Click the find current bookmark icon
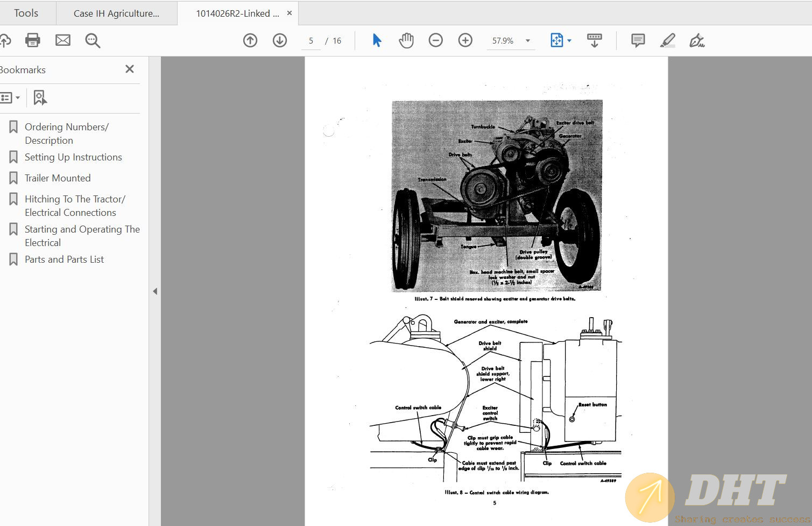 pyautogui.click(x=40, y=97)
